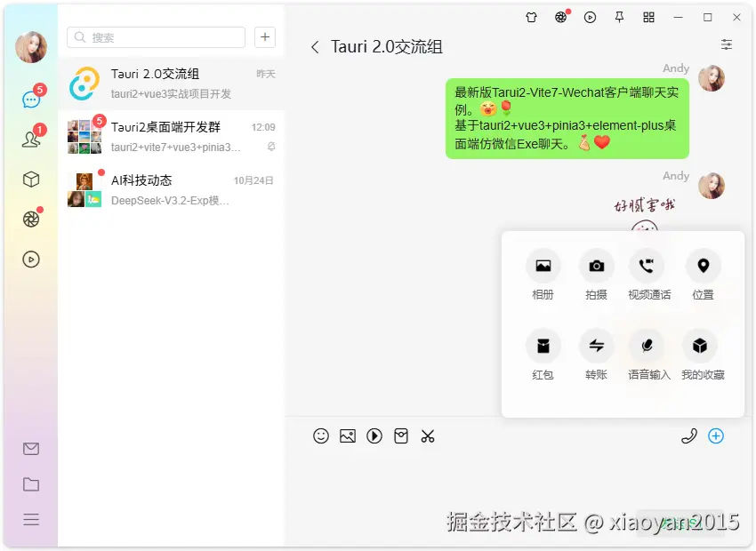Capture a screenshot with the scissors icon
The image size is (756, 551).
pyautogui.click(x=428, y=436)
